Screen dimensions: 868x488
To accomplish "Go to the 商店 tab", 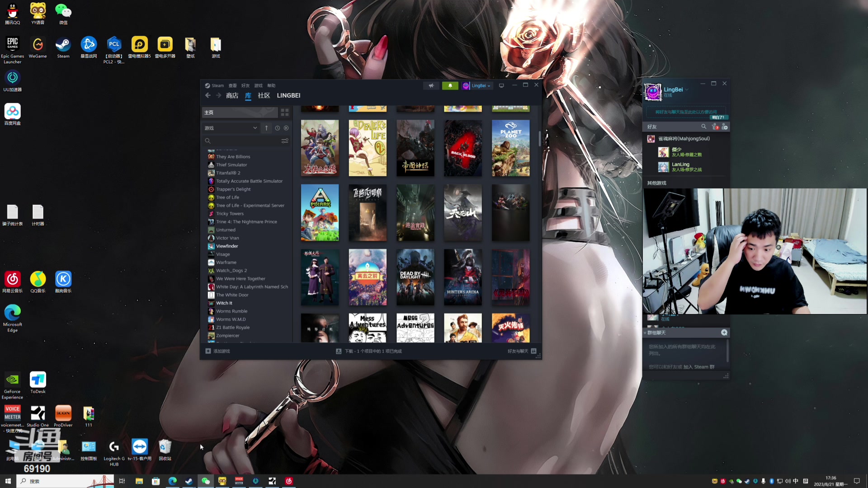I will click(232, 95).
